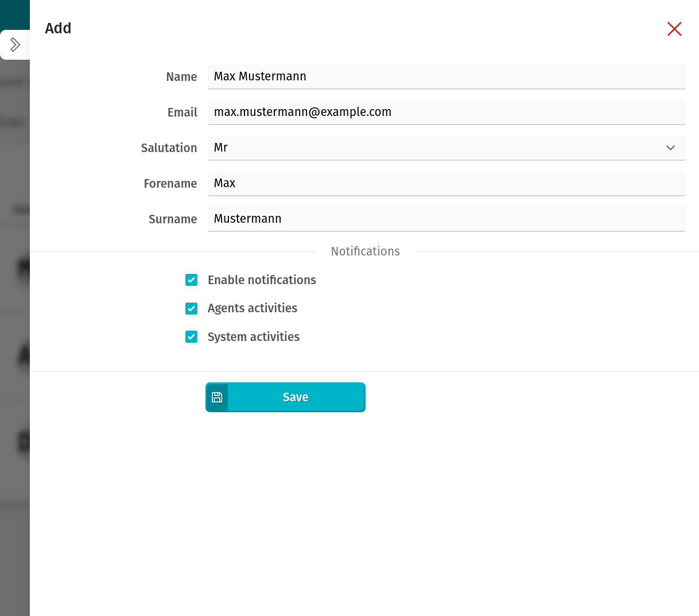Click the Surname field containing Mustermann

click(446, 219)
